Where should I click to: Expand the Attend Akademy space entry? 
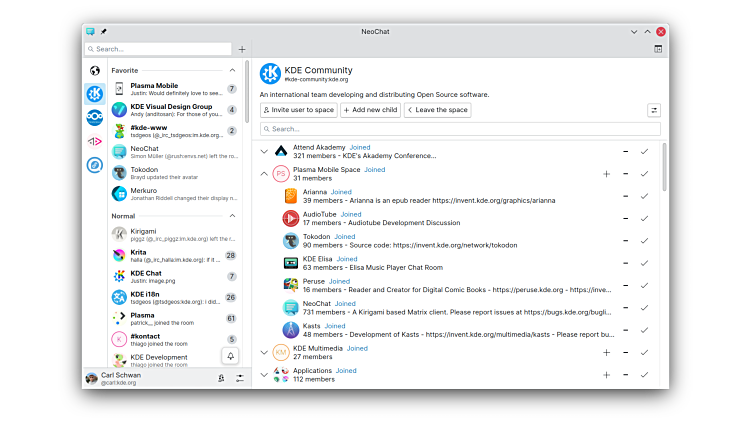pos(265,151)
